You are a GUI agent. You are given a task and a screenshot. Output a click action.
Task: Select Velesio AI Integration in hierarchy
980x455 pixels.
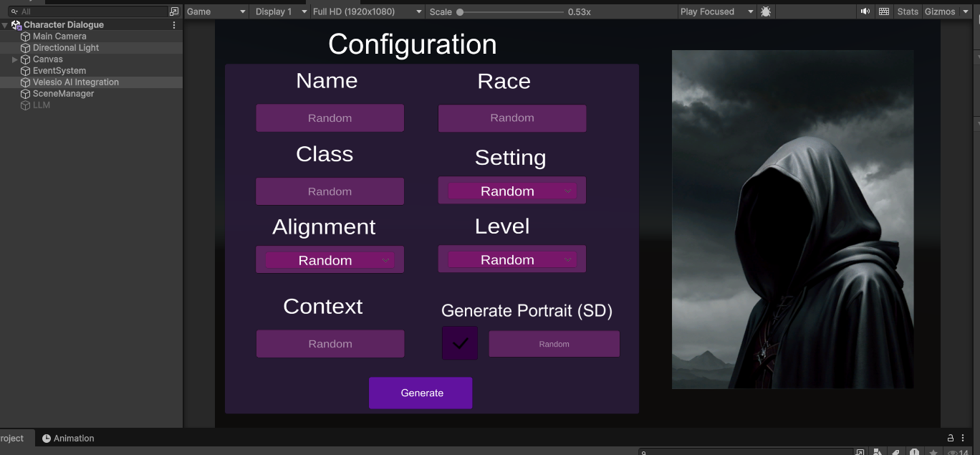75,82
